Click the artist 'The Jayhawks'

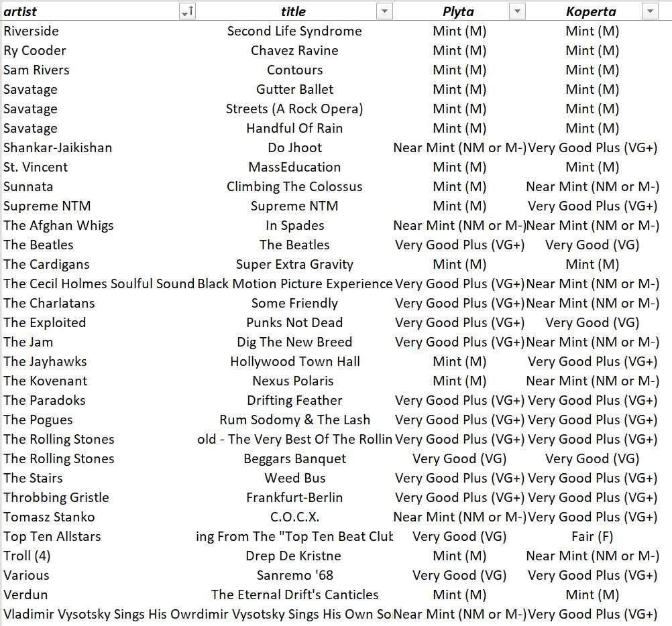(x=45, y=361)
